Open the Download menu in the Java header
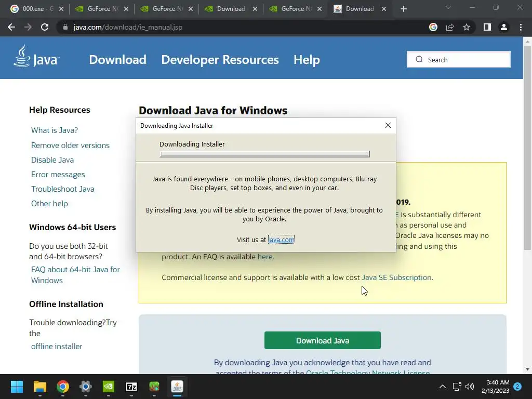Screen dimensions: 532x399 click(117, 60)
